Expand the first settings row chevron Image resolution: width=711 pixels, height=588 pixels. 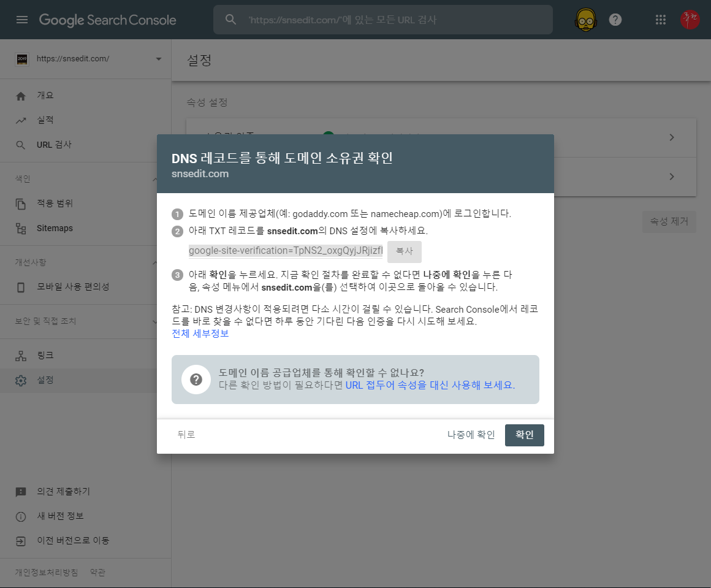[672, 137]
